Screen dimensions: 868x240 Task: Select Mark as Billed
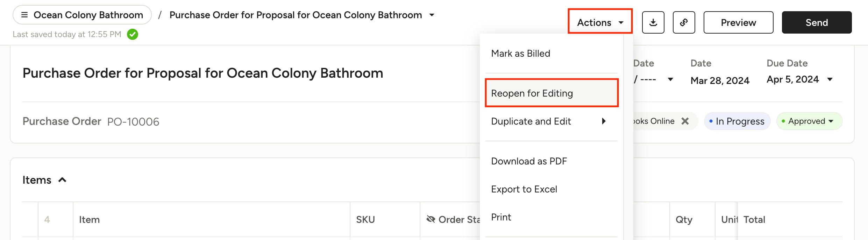pyautogui.click(x=520, y=54)
